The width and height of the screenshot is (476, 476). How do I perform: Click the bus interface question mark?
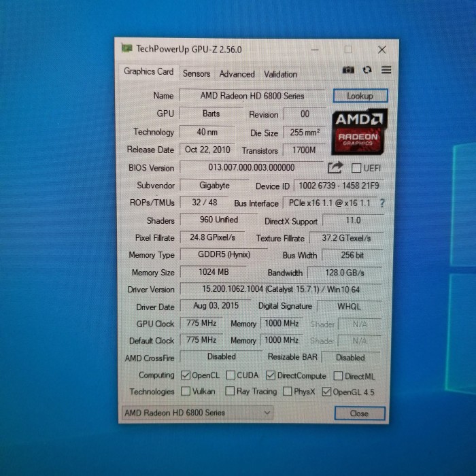tap(382, 203)
